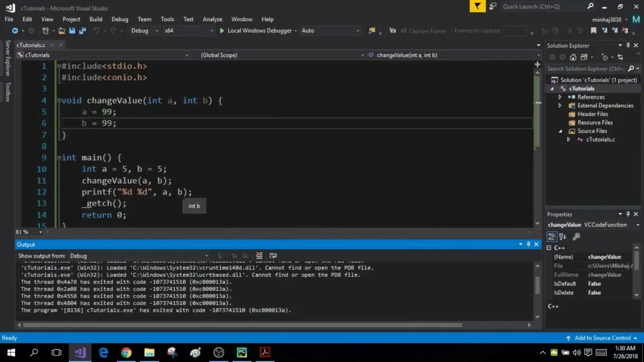Open File Explorer from taskbar

coord(149,352)
